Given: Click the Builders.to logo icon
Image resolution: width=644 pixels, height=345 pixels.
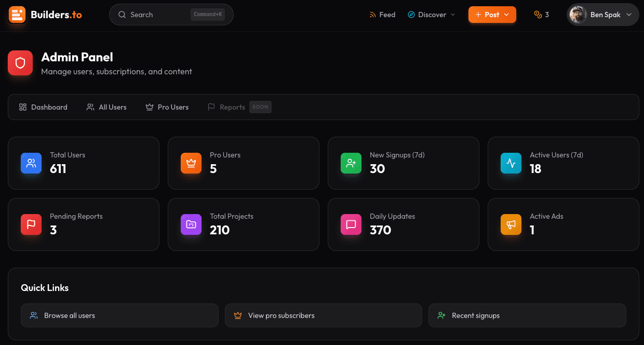Looking at the screenshot, I should point(17,15).
